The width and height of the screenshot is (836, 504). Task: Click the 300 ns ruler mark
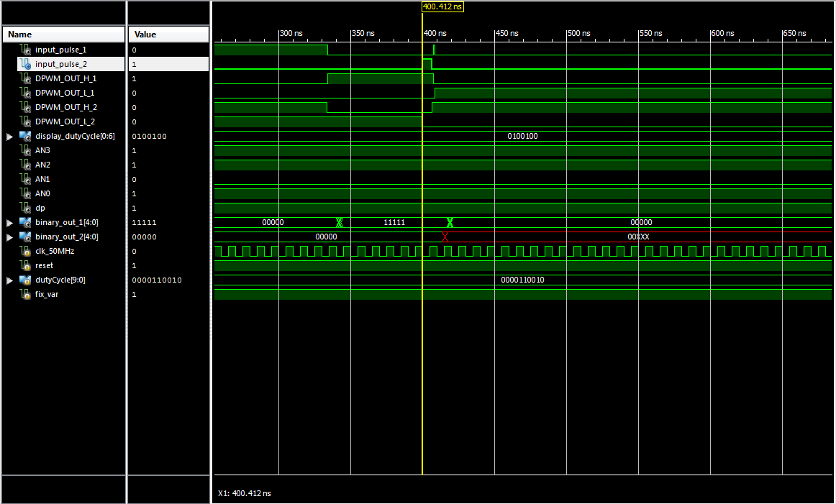[291, 33]
